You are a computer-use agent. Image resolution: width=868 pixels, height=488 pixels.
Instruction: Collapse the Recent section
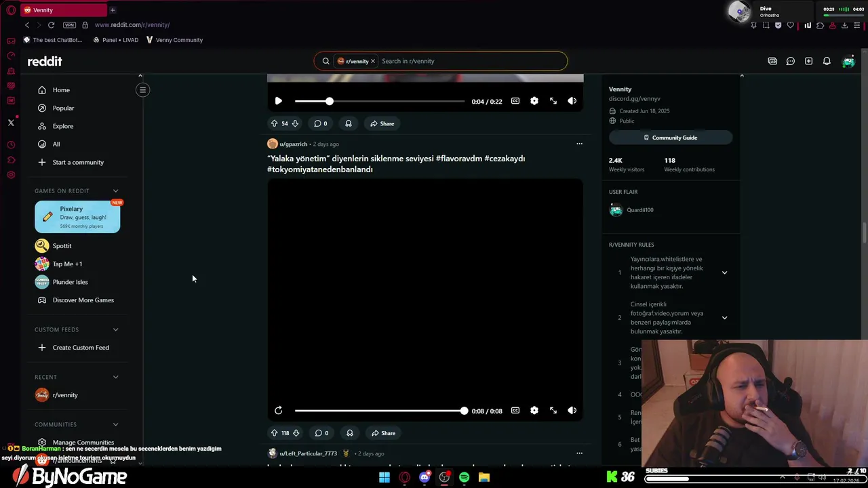click(x=115, y=377)
